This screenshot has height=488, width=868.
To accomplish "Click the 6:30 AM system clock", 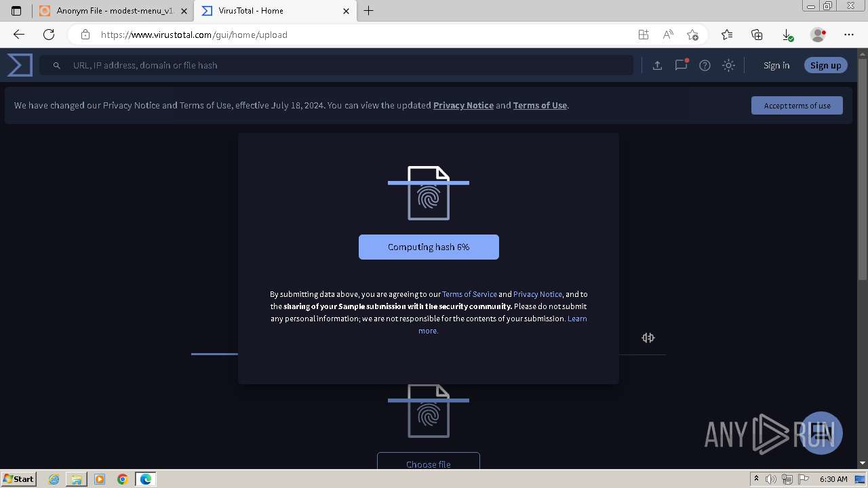I will 833,479.
